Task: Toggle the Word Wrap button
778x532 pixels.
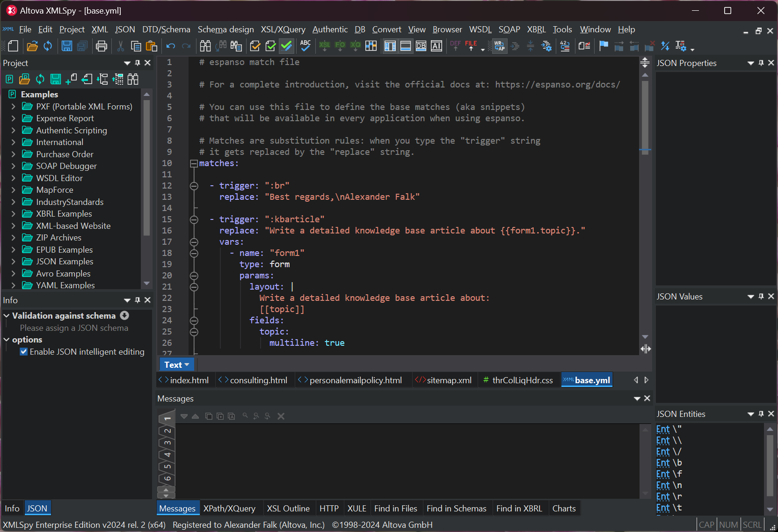Action: [500, 46]
